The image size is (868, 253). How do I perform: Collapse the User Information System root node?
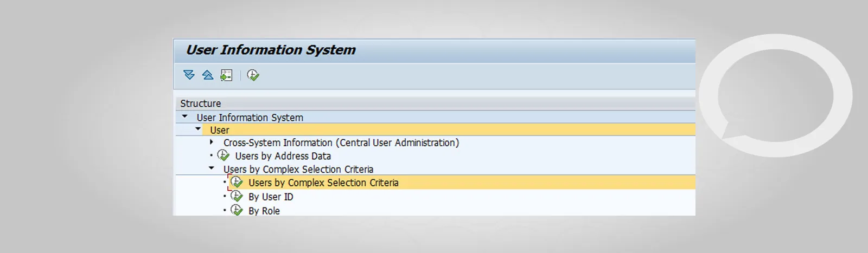click(x=184, y=116)
